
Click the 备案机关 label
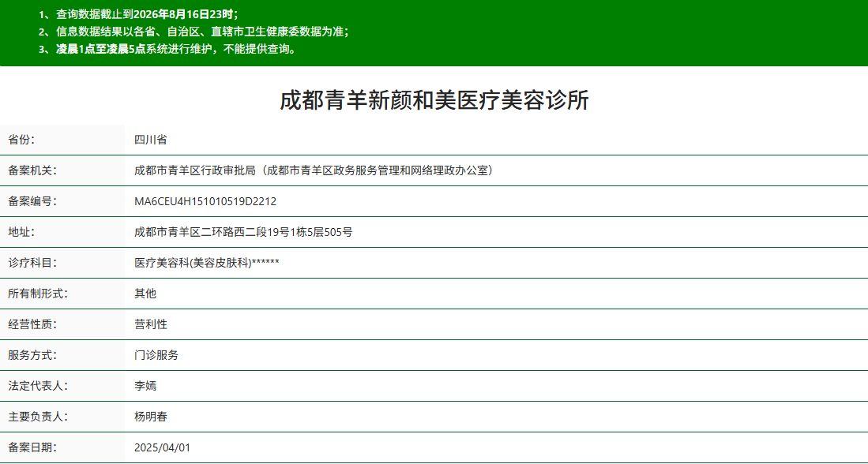[x=32, y=170]
